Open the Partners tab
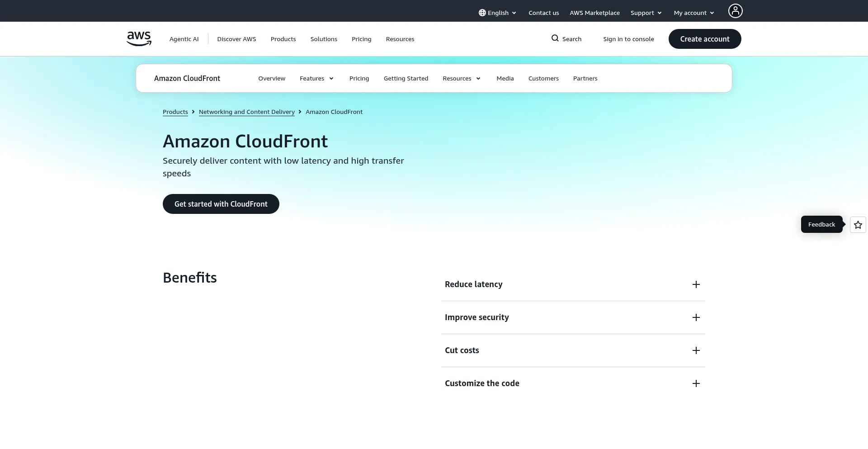Viewport: 868px width, 449px height. [x=585, y=78]
